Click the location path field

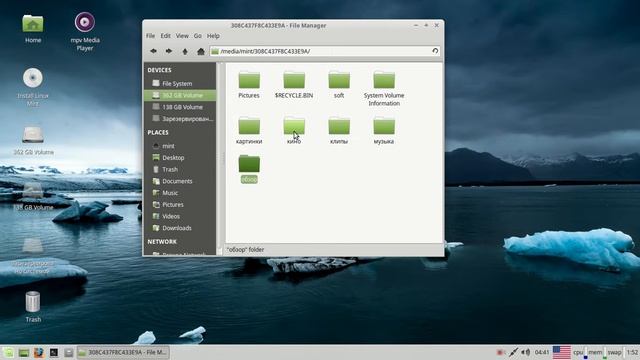coord(325,51)
